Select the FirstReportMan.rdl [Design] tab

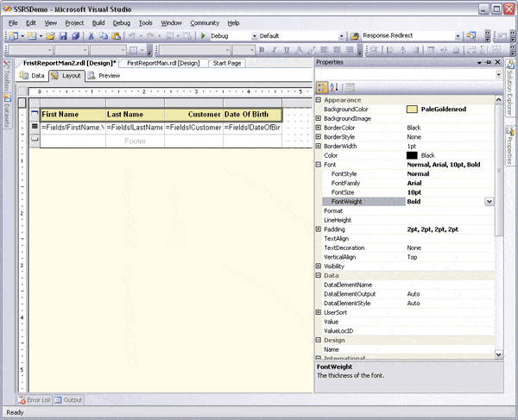162,63
